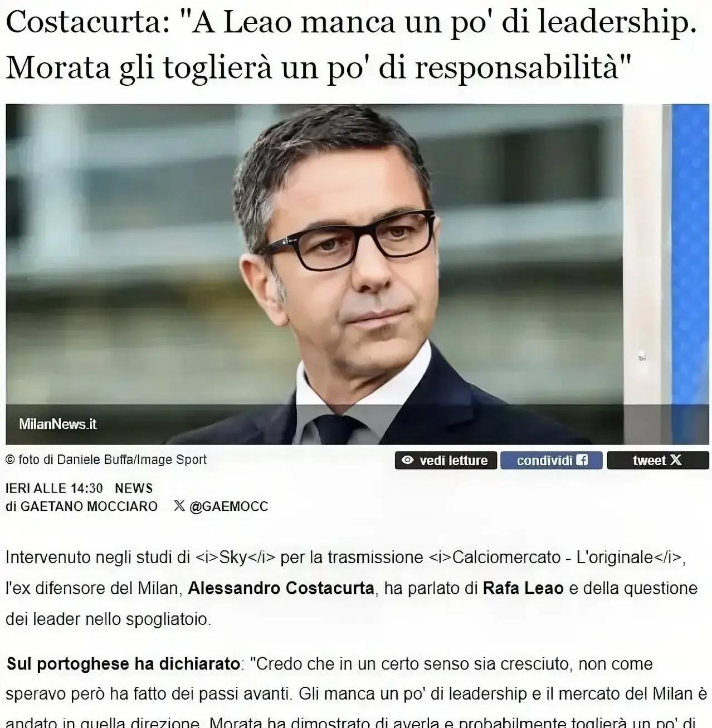Open the NEWS category label
This screenshot has height=728, width=712.
[x=134, y=488]
